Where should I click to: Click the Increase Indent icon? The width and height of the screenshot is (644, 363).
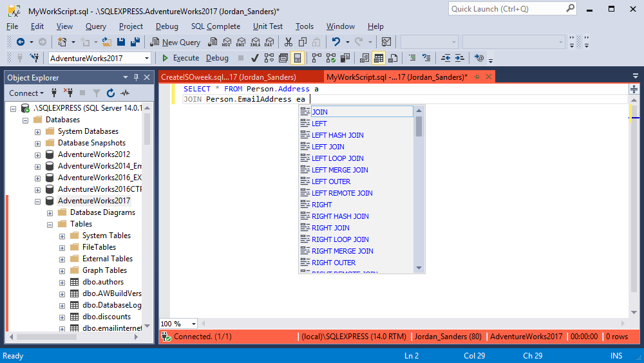[x=460, y=58]
